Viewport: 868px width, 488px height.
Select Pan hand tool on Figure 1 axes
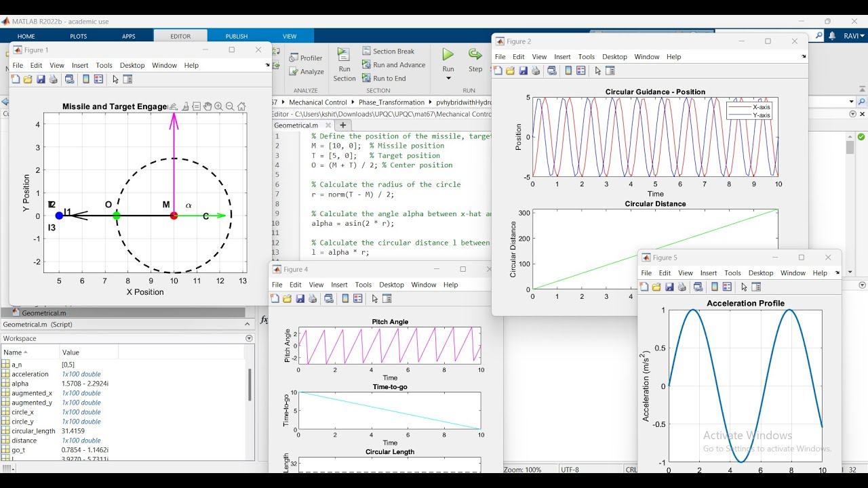coord(208,106)
